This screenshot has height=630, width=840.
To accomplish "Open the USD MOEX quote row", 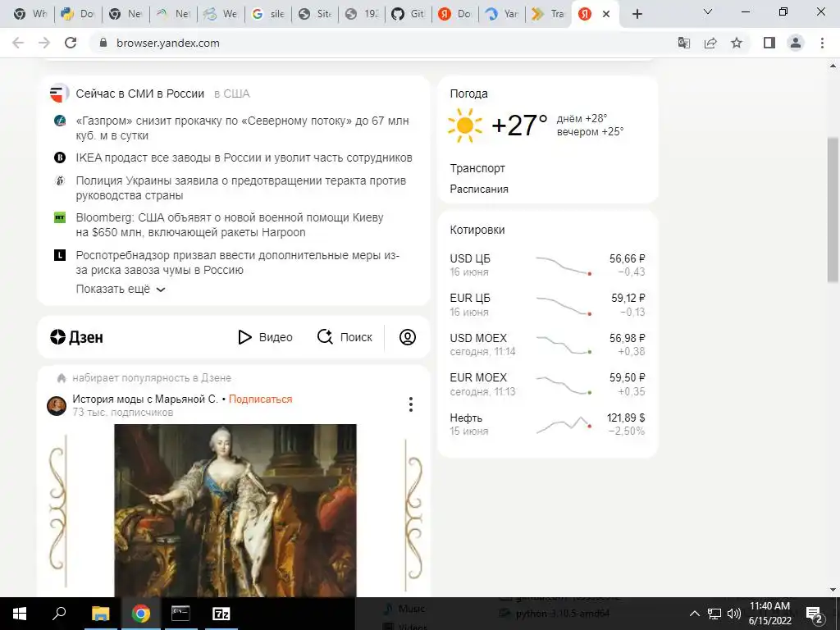I will [547, 345].
